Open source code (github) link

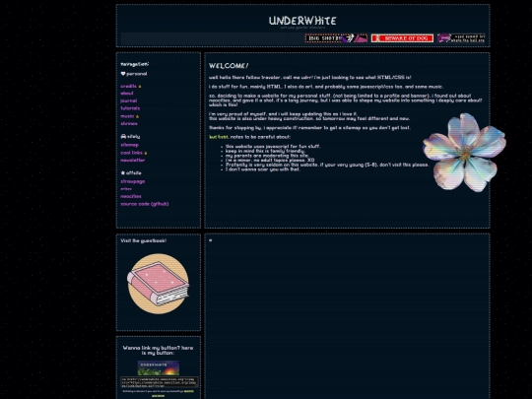[x=144, y=204]
